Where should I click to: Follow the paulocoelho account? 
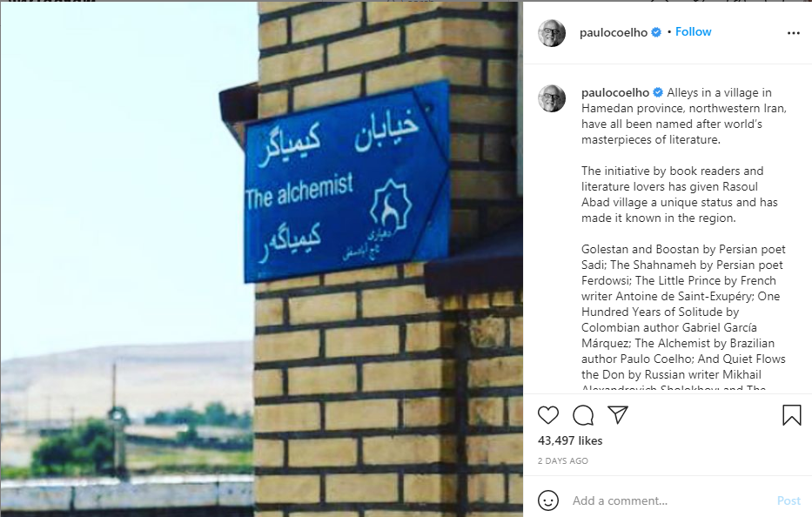693,32
